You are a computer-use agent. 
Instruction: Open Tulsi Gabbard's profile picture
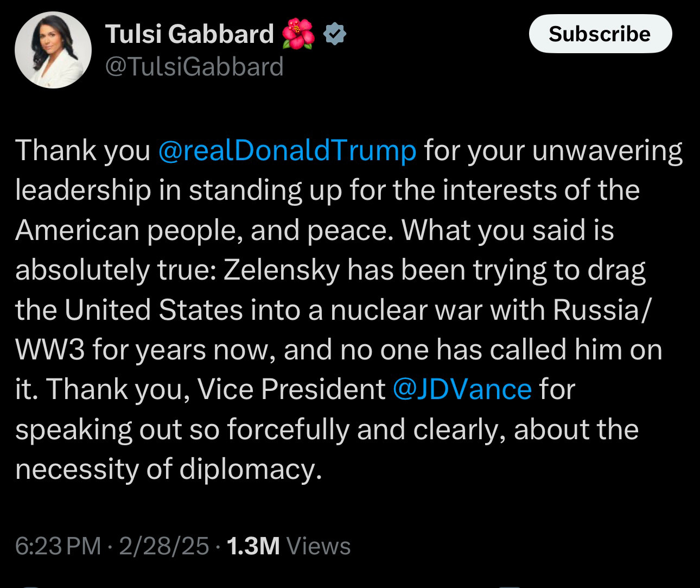pyautogui.click(x=53, y=50)
